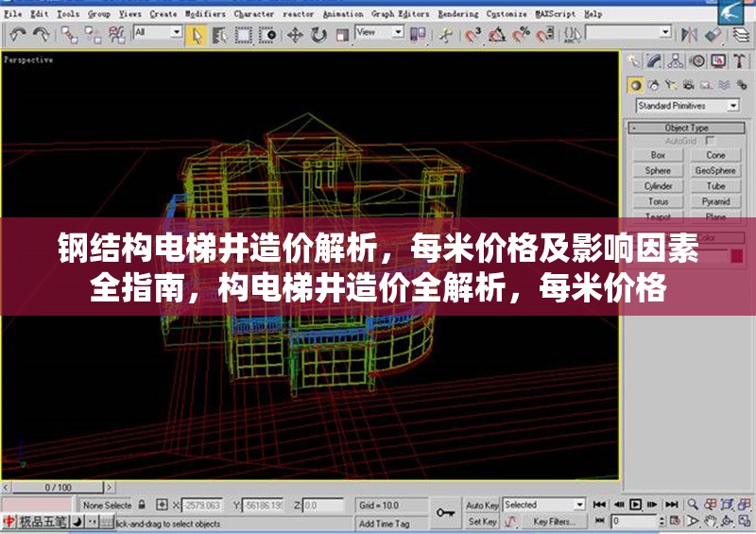This screenshot has width=756, height=534.
Task: Open the Selected key target dropdown
Action: tap(544, 505)
